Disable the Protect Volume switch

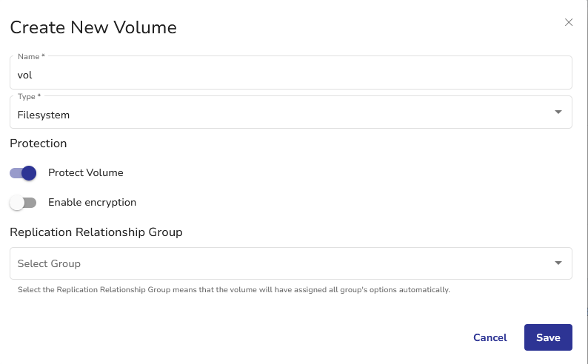click(23, 173)
